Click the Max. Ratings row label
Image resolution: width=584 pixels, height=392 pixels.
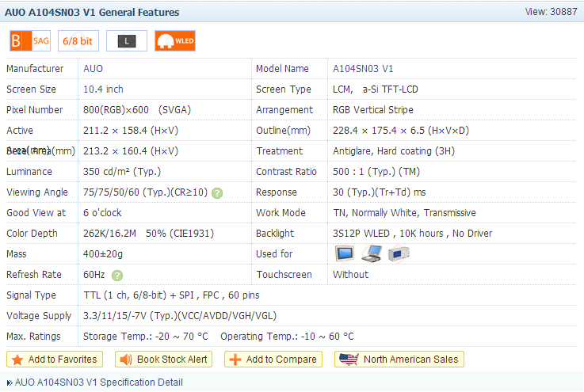click(x=33, y=337)
